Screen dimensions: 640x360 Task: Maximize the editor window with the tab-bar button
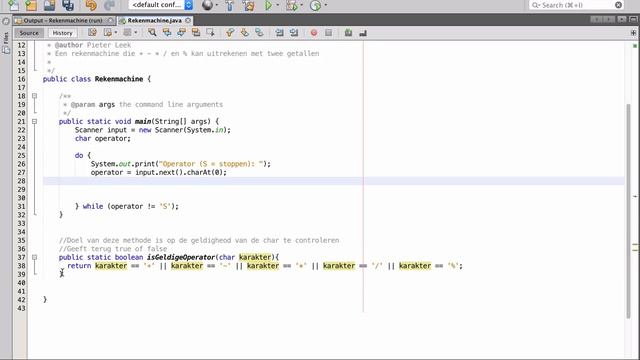pos(633,20)
